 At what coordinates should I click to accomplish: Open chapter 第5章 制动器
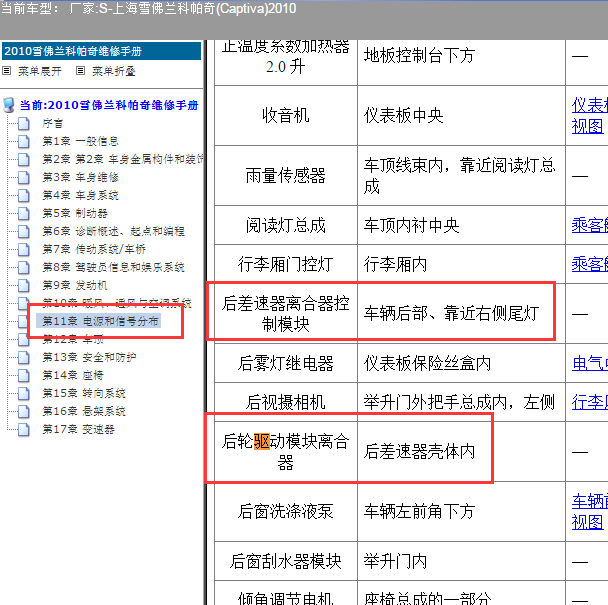pyautogui.click(x=75, y=214)
